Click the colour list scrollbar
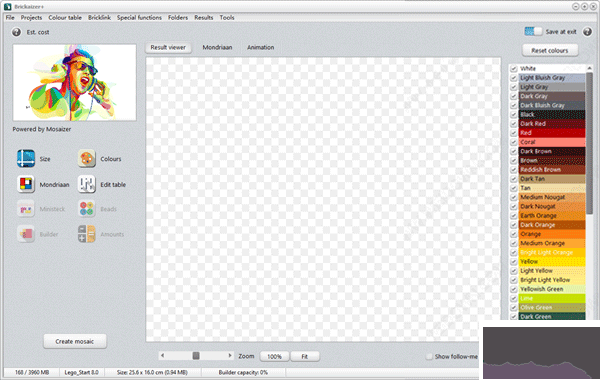600x380 pixels. click(x=589, y=144)
